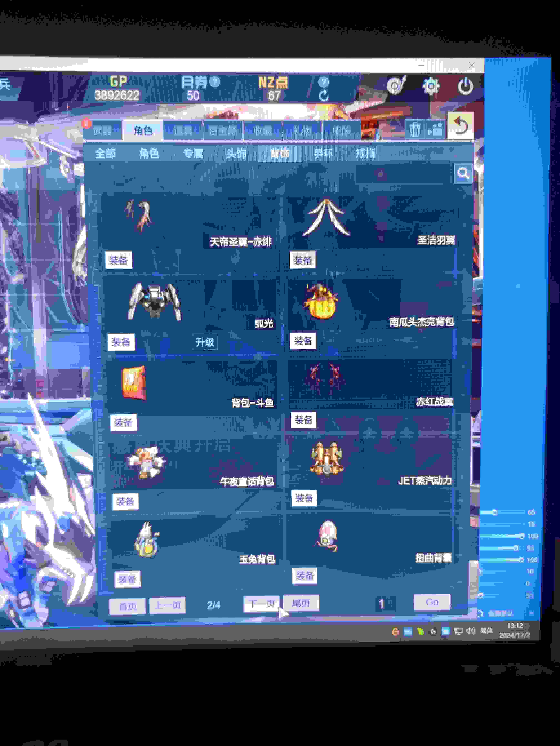560x746 pixels.
Task: Go to 首页 first page
Action: (127, 606)
